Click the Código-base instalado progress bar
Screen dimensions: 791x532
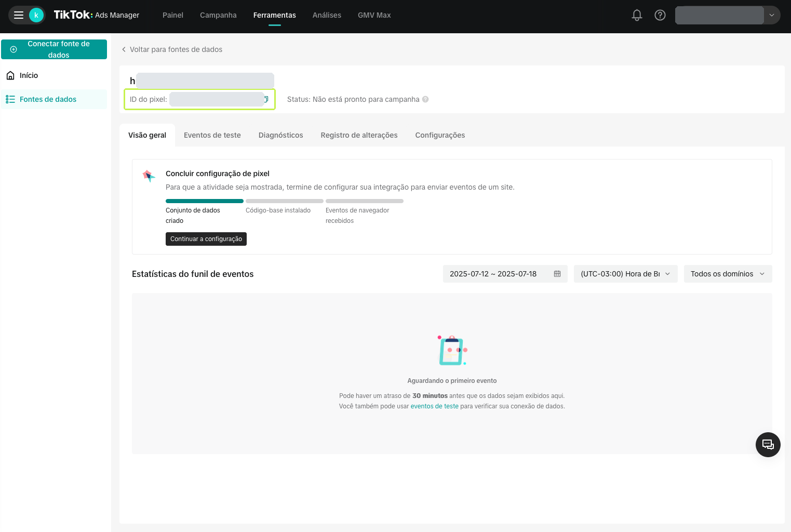pos(285,201)
